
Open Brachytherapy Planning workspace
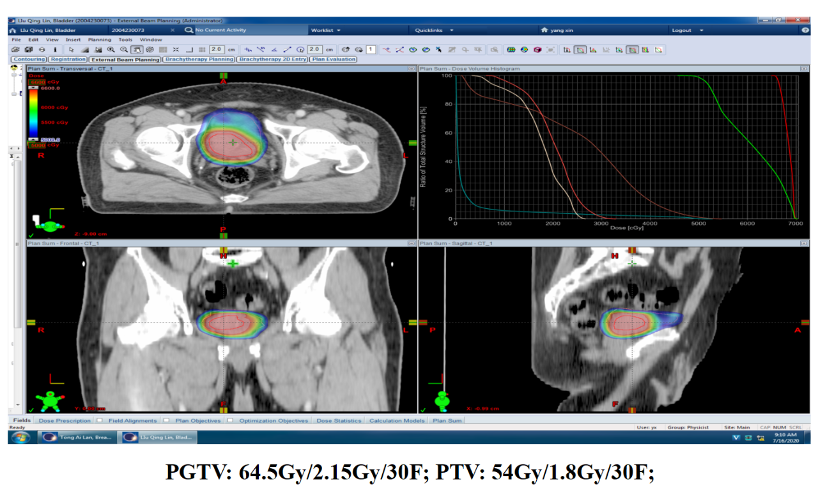[x=199, y=59]
